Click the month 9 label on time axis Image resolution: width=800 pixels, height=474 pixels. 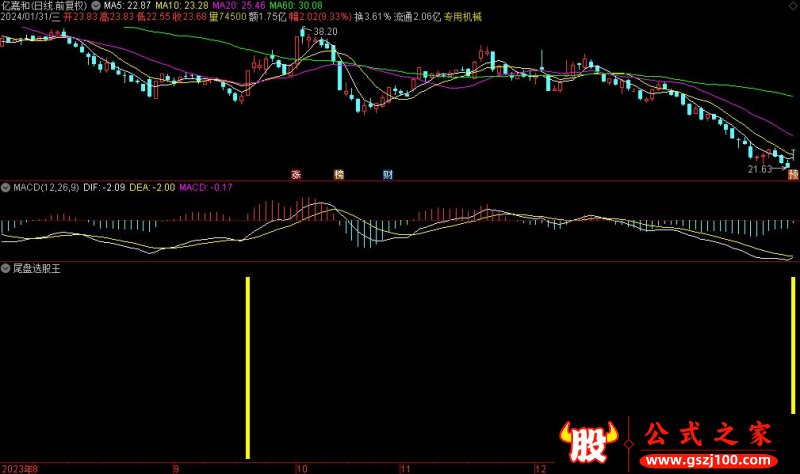click(176, 469)
